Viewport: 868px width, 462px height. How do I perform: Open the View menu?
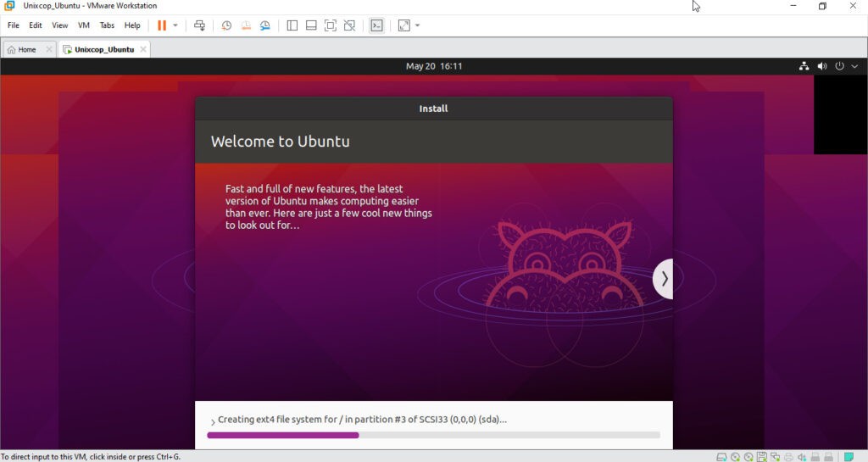tap(60, 25)
